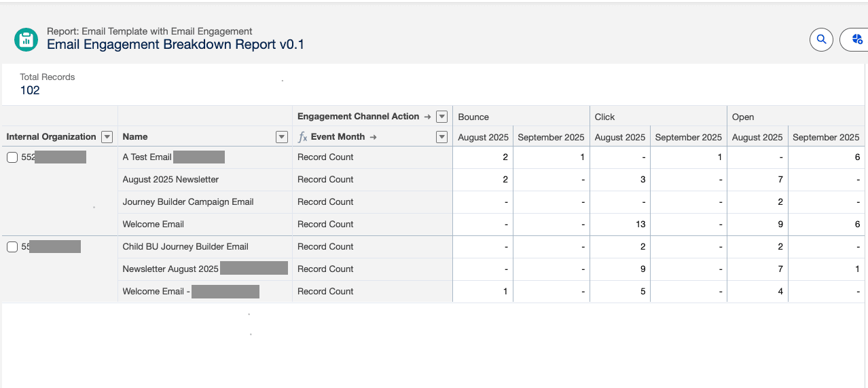Click Click August value 3 for August 2025 Newsletter

643,180
